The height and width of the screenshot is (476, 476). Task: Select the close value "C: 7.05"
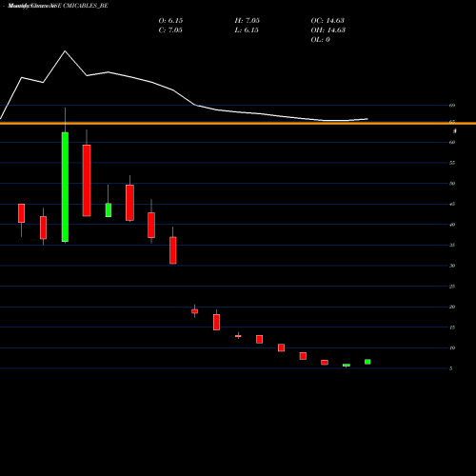(170, 30)
